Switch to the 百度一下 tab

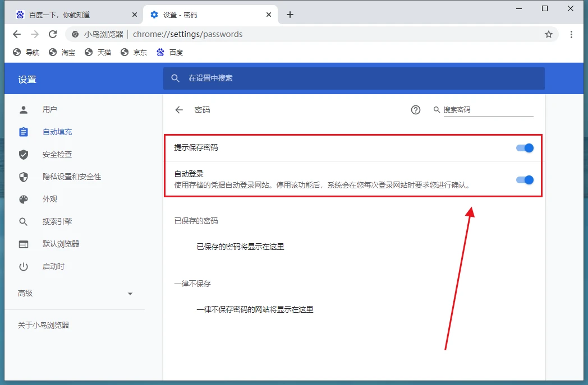click(x=67, y=15)
